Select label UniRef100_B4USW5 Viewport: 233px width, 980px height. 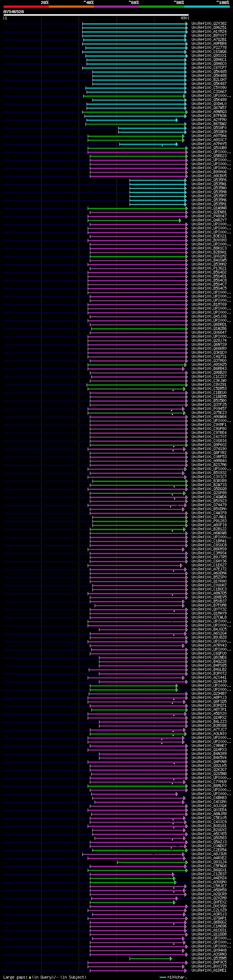point(209,260)
